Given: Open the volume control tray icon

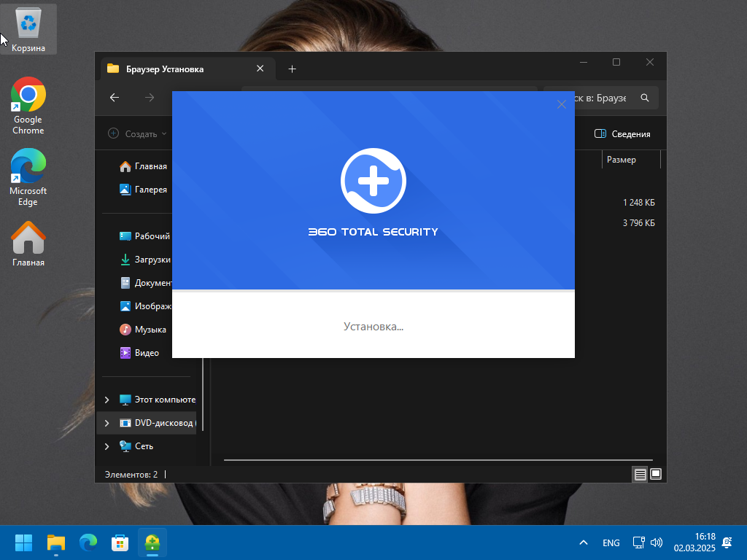Looking at the screenshot, I should pos(657,542).
